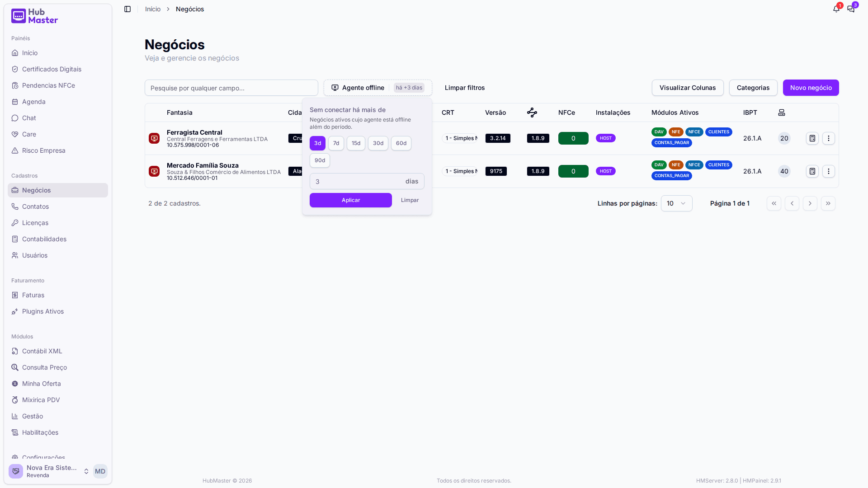Click Limpar filtros

click(465, 88)
